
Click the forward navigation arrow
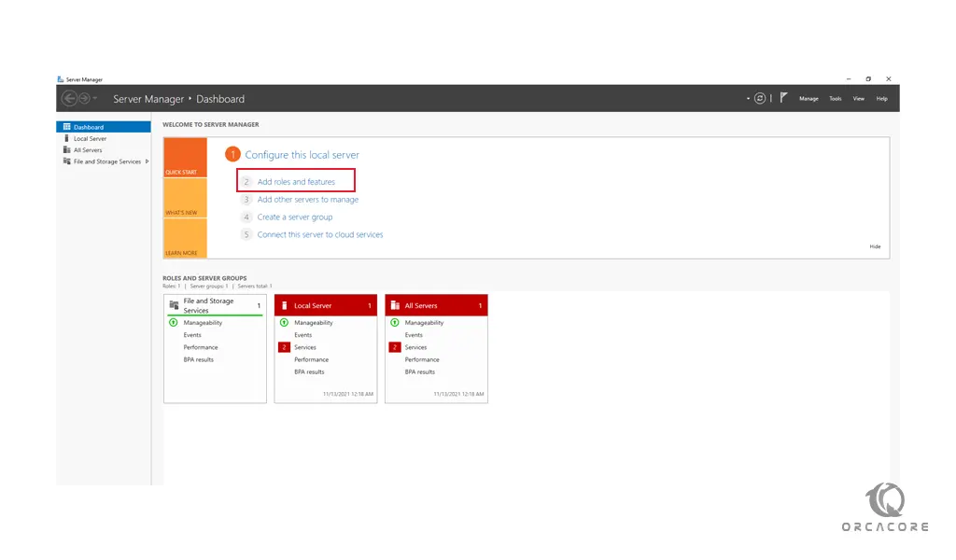[85, 98]
